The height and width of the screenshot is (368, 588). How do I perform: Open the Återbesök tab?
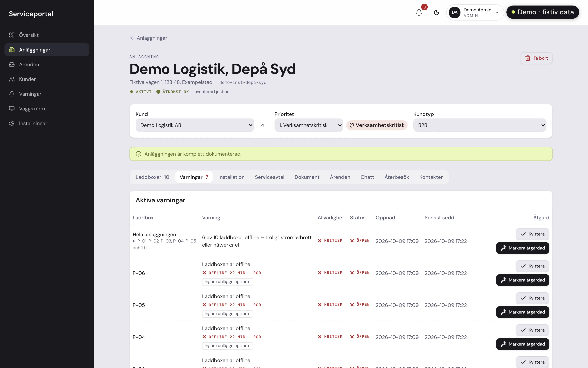pos(397,177)
